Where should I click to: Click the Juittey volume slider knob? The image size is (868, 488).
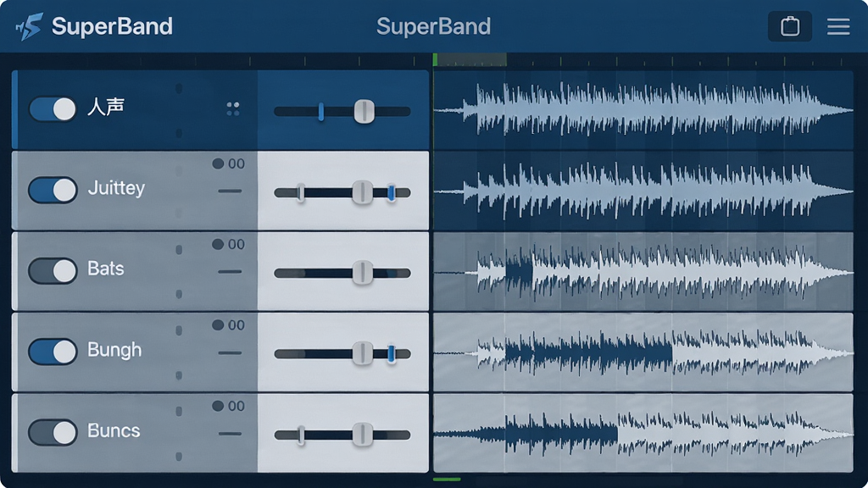[x=363, y=192]
